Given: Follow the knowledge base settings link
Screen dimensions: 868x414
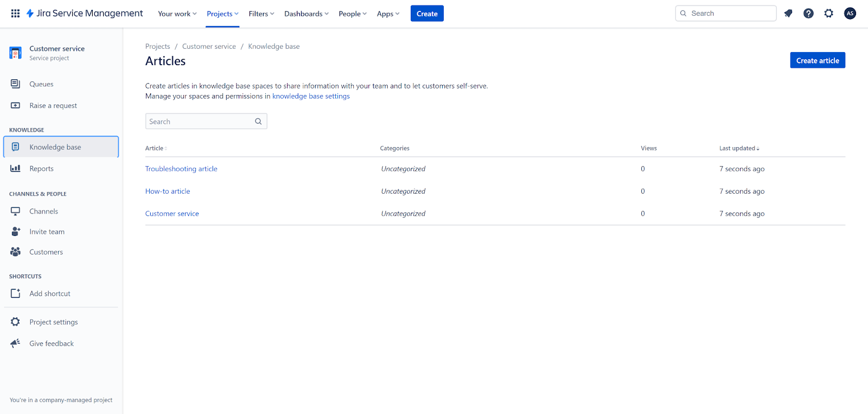Looking at the screenshot, I should [311, 96].
